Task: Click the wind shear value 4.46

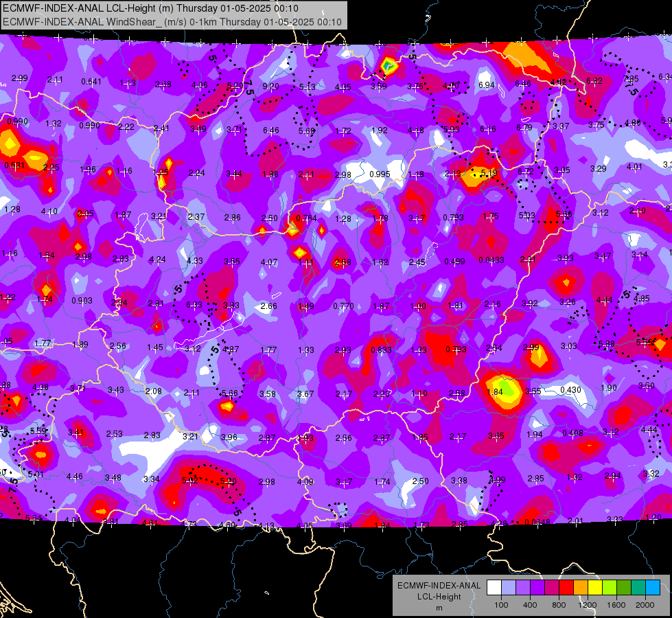Action: pos(75,477)
